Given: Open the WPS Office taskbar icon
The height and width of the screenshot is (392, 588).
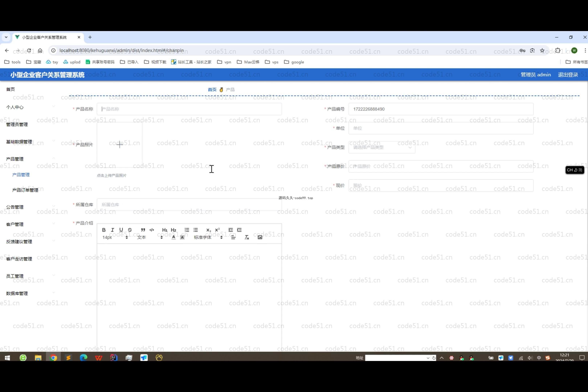Looking at the screenshot, I should (x=99, y=358).
